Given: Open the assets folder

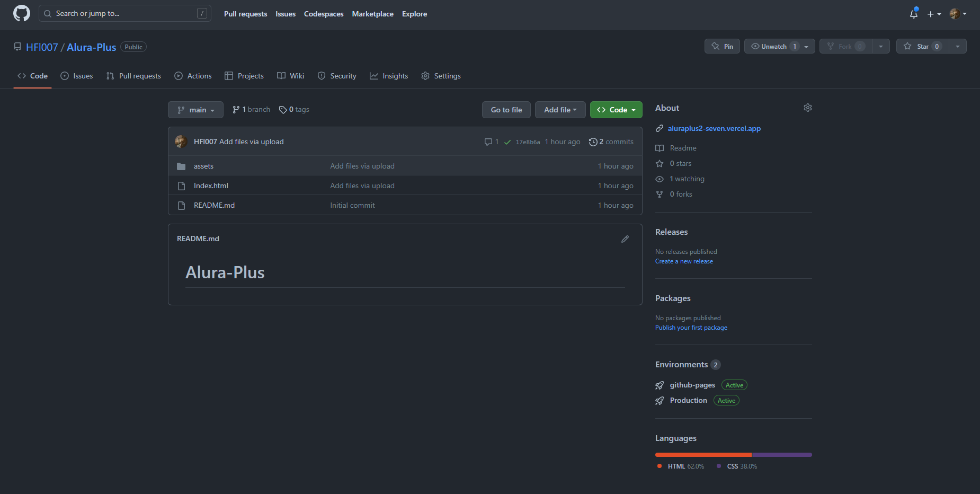Looking at the screenshot, I should coord(203,166).
